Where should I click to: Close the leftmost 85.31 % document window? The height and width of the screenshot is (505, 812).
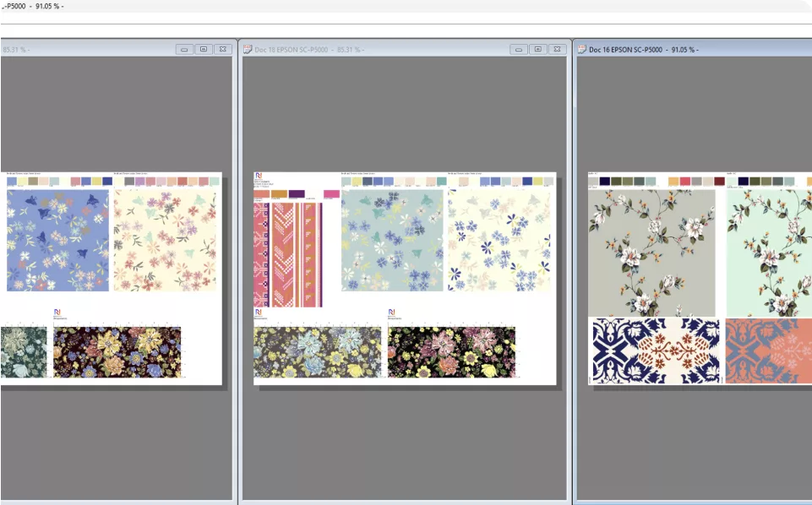click(x=222, y=50)
